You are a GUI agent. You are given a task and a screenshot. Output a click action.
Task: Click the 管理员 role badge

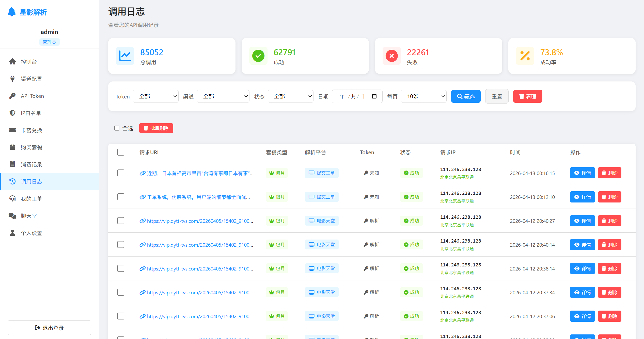coord(49,42)
